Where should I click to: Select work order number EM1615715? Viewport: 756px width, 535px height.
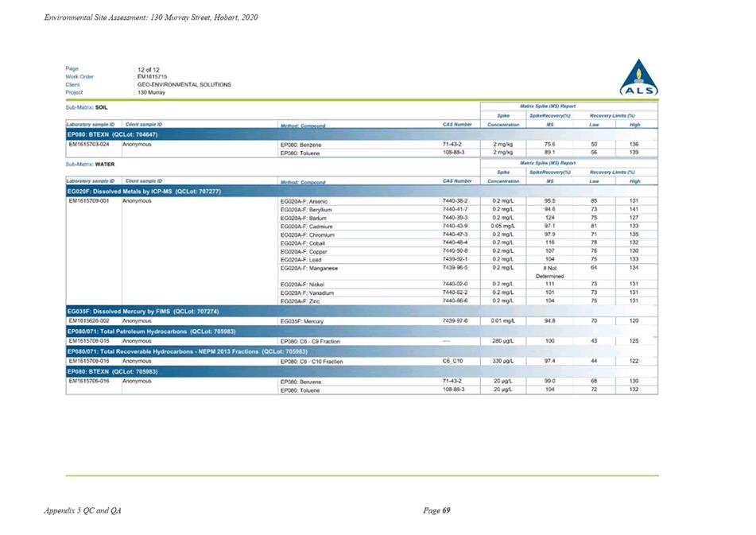(x=152, y=76)
